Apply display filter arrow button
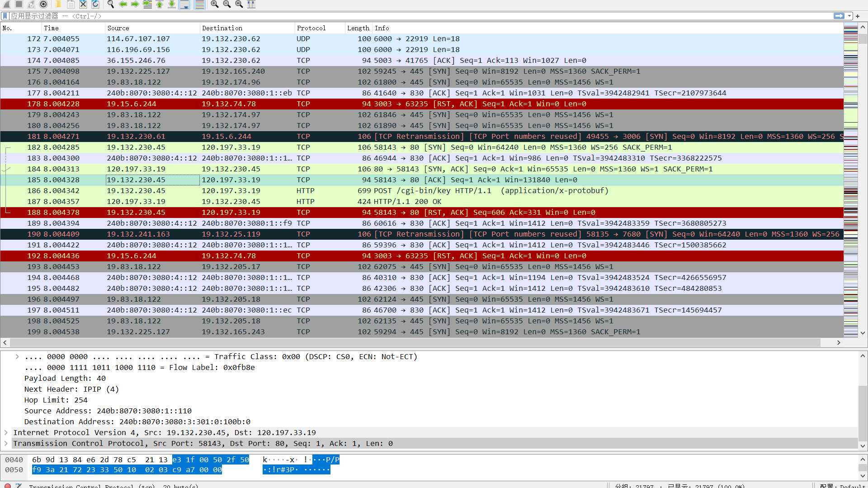Screen dimensions: 868x488 [x=839, y=16]
